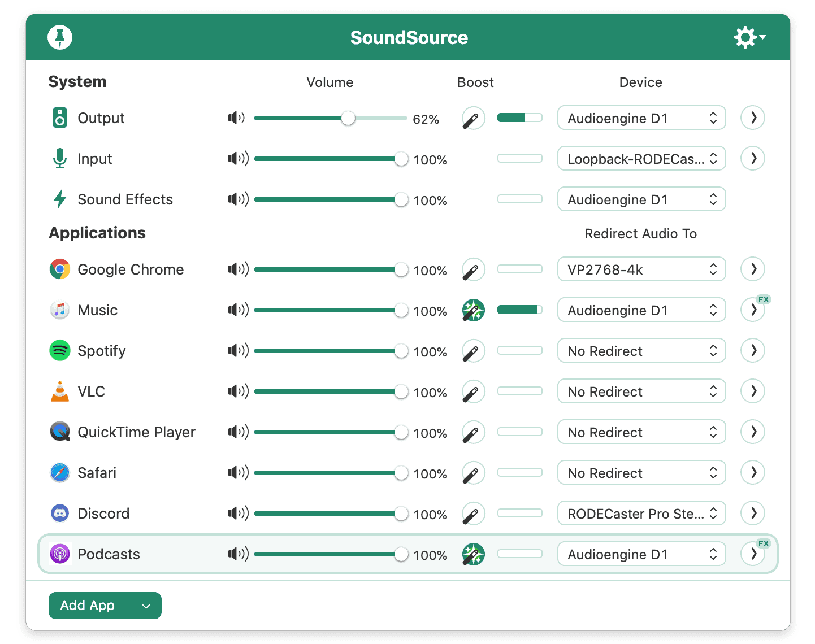Mute the system Output volume

pos(236,118)
